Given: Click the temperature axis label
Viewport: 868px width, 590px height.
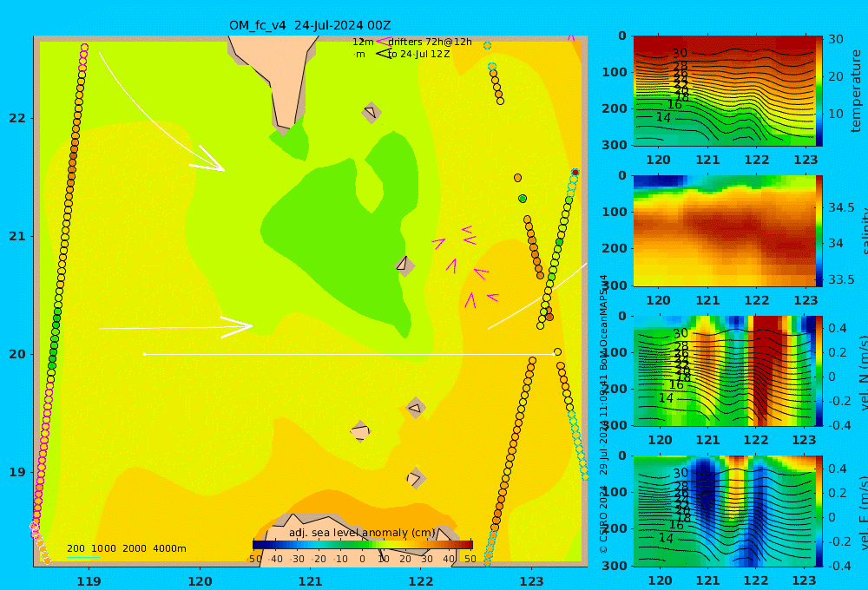Looking at the screenshot, I should (x=857, y=91).
